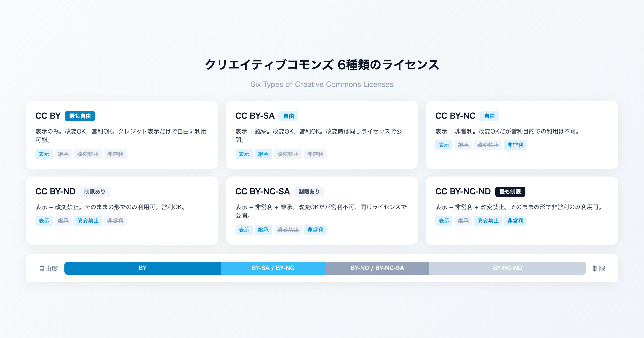Click struck-through 継承 tag in CC BY-NC-ND card

(463, 221)
